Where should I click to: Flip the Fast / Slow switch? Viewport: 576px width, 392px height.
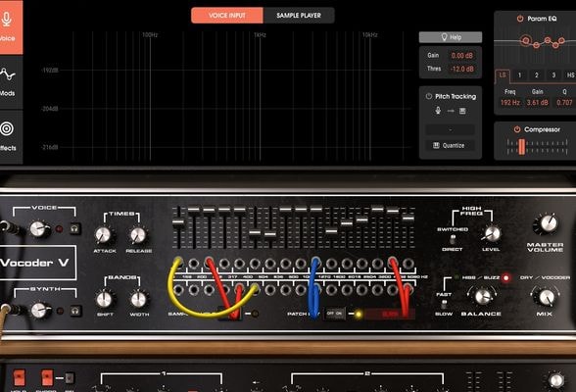(x=444, y=304)
